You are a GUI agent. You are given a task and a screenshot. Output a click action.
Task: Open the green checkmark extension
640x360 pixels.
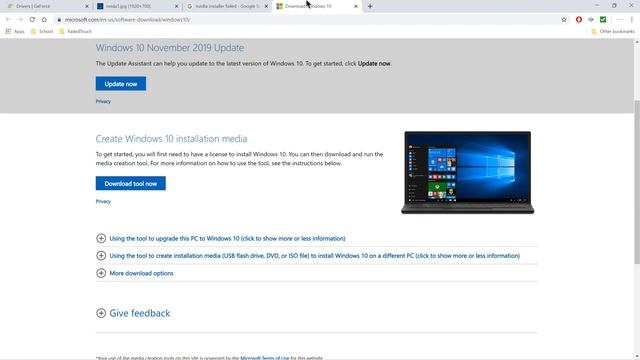[603, 19]
